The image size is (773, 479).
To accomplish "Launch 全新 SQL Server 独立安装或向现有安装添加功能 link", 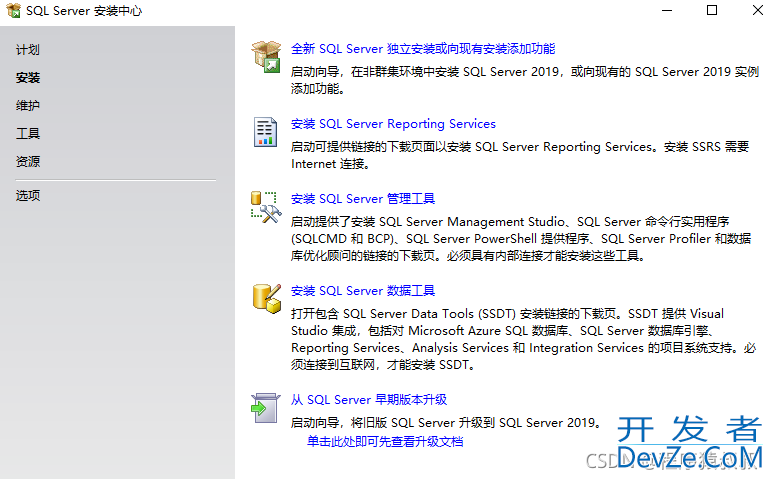I will pos(423,49).
